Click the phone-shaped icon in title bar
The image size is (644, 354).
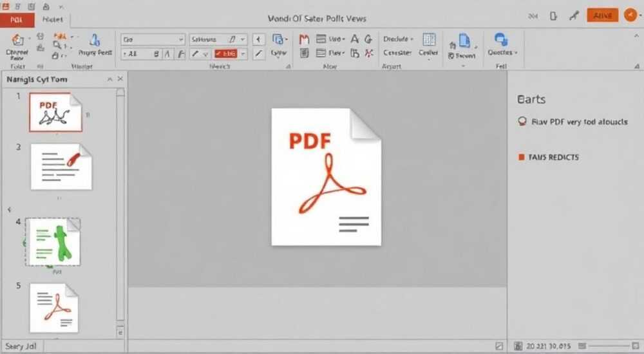click(x=553, y=16)
